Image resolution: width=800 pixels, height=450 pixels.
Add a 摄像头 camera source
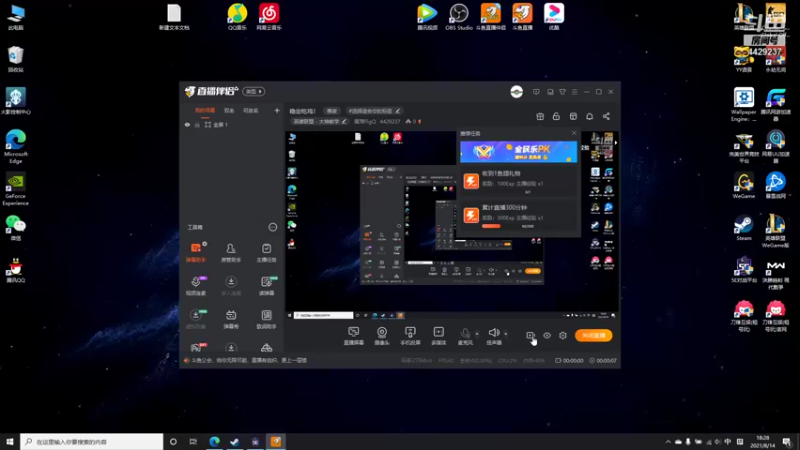(x=382, y=336)
